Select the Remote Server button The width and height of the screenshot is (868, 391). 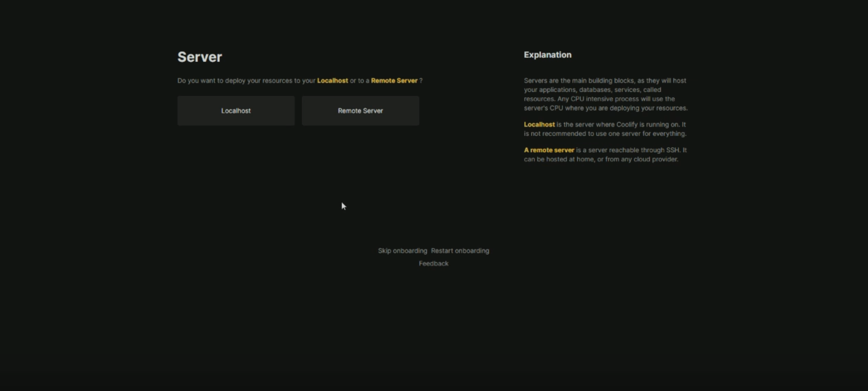coord(360,111)
